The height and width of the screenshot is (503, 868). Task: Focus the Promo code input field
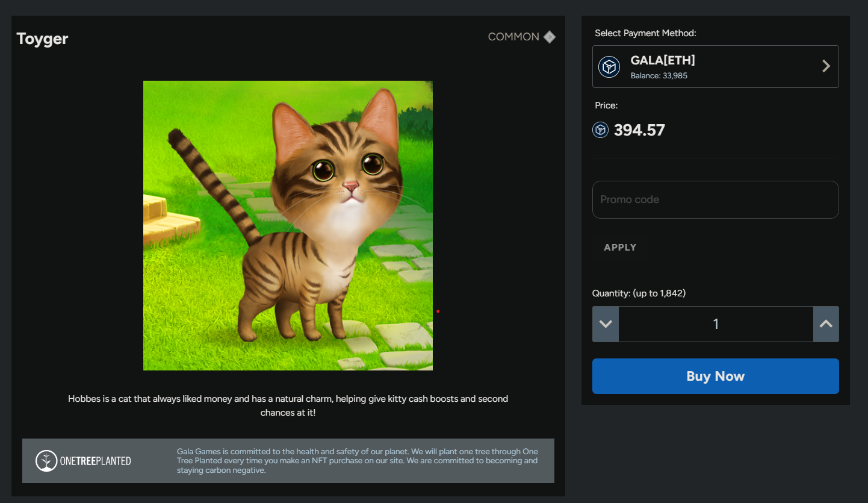tap(716, 199)
